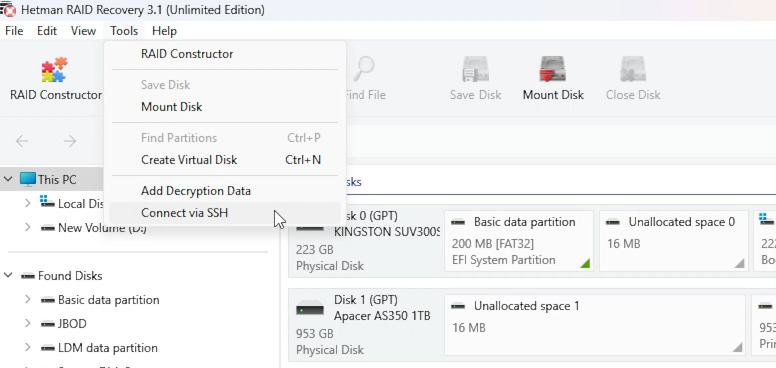
Task: Click the forward navigation arrow
Action: (x=70, y=141)
